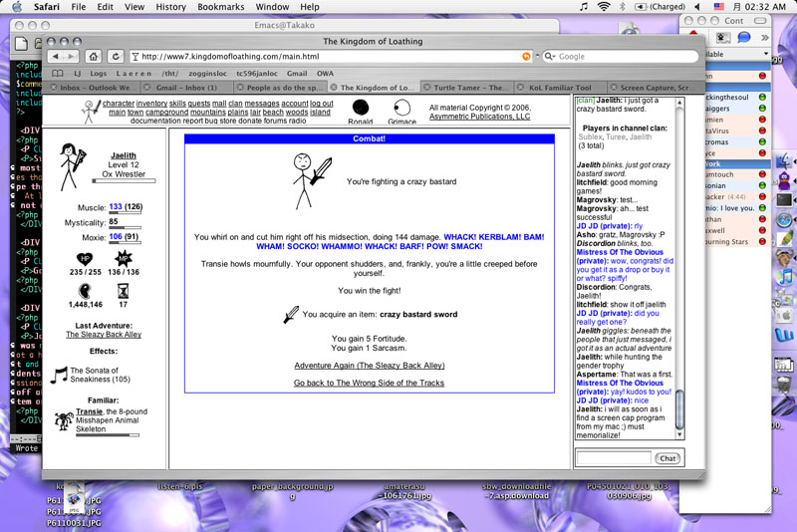Close the Turtle Tamer tab
Image resolution: width=797 pixels, height=532 pixels.
point(427,88)
